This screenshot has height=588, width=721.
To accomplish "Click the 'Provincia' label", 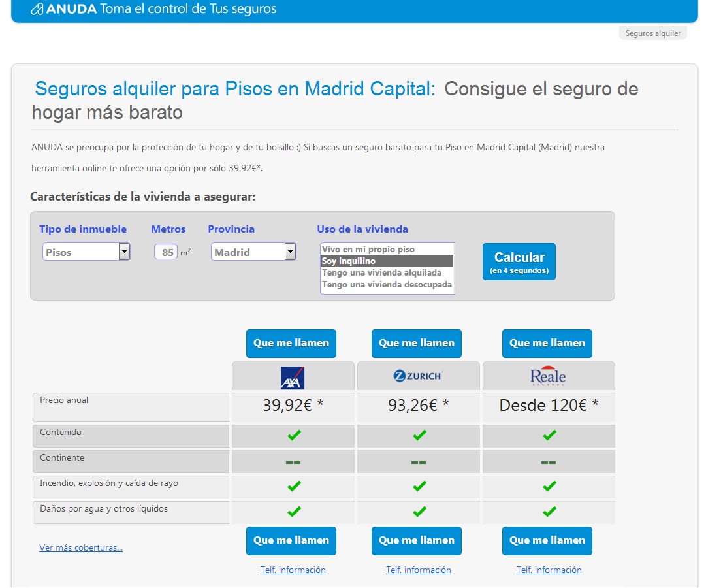I will point(231,229).
